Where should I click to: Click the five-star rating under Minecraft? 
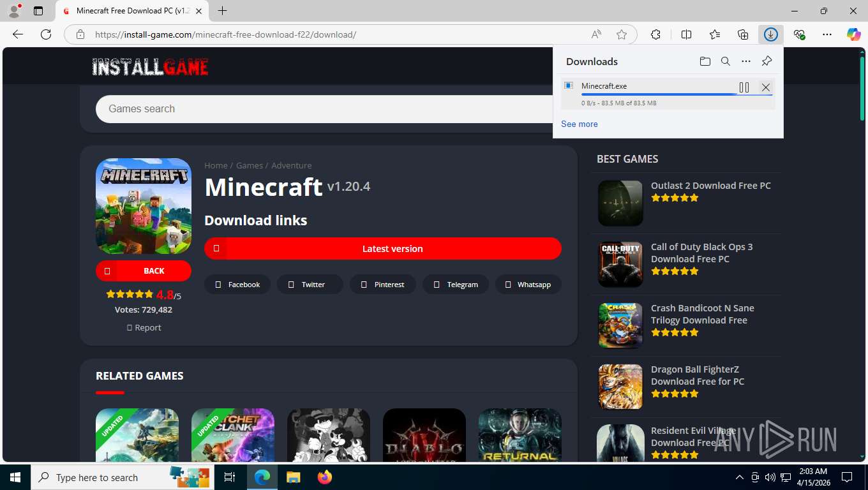[130, 294]
